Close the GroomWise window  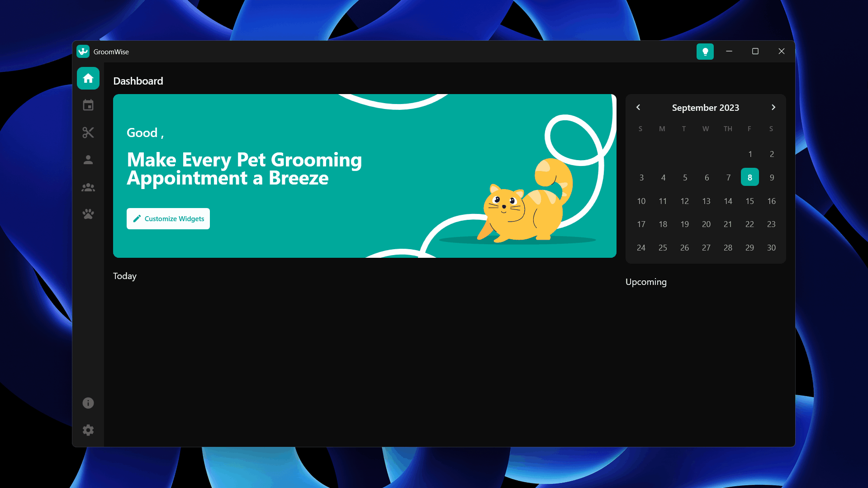(x=782, y=52)
